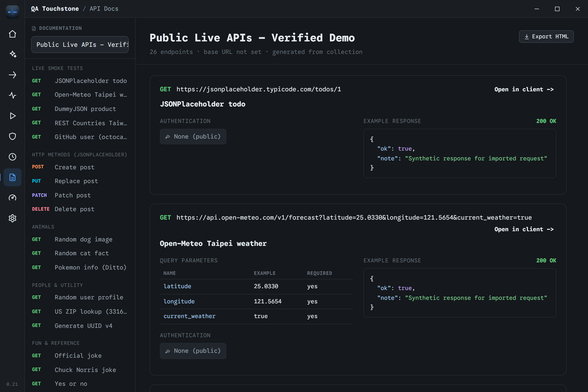Screen dimensions: 588x392
Task: Select Random user profile endpoint
Action: [80, 297]
